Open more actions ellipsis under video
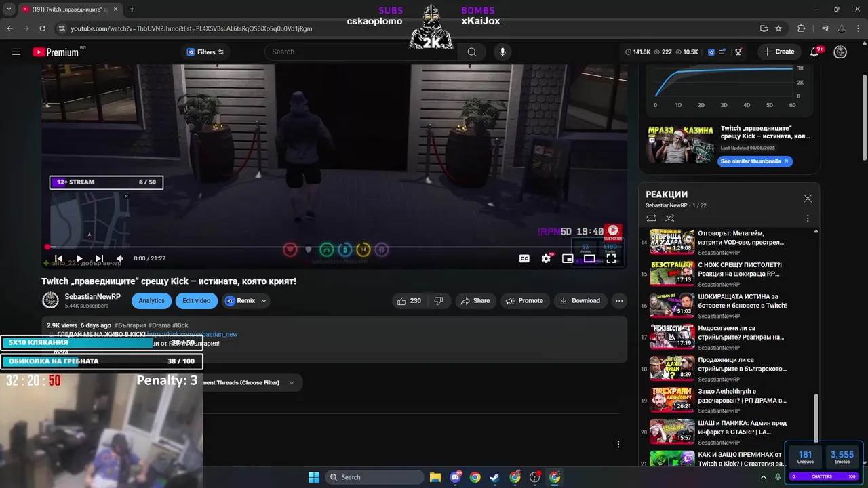Screen dimensions: 868x488 619,301
